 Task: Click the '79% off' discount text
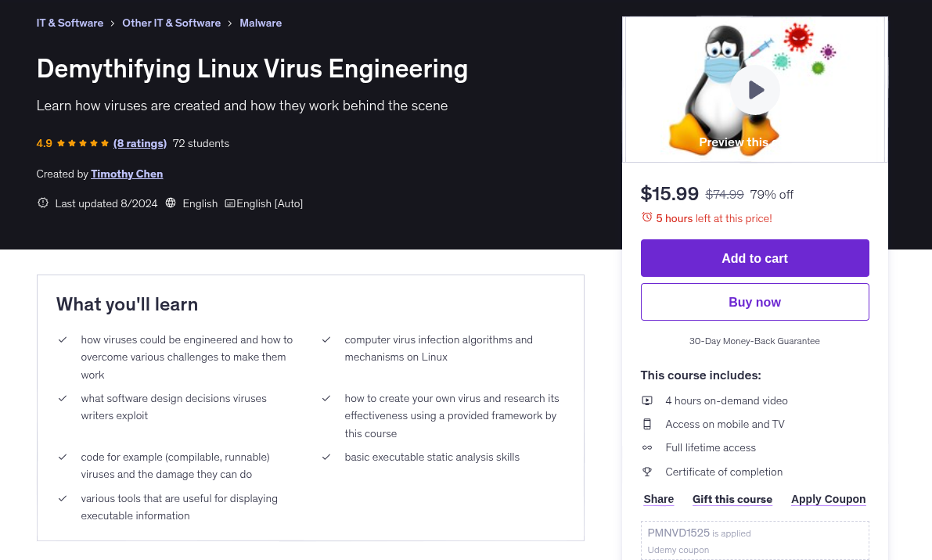[x=772, y=195]
